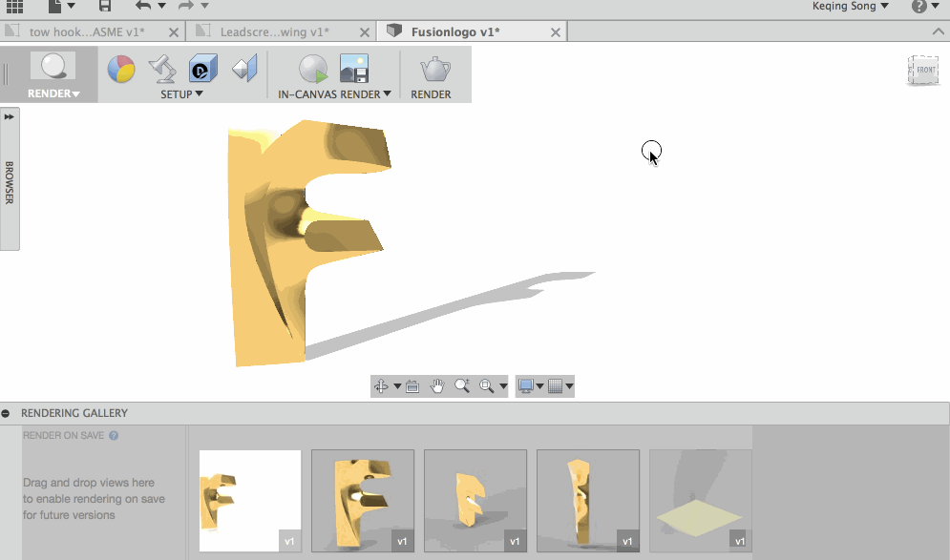The height and width of the screenshot is (560, 950).
Task: Open the Render on Save help tooltip
Action: pos(114,434)
